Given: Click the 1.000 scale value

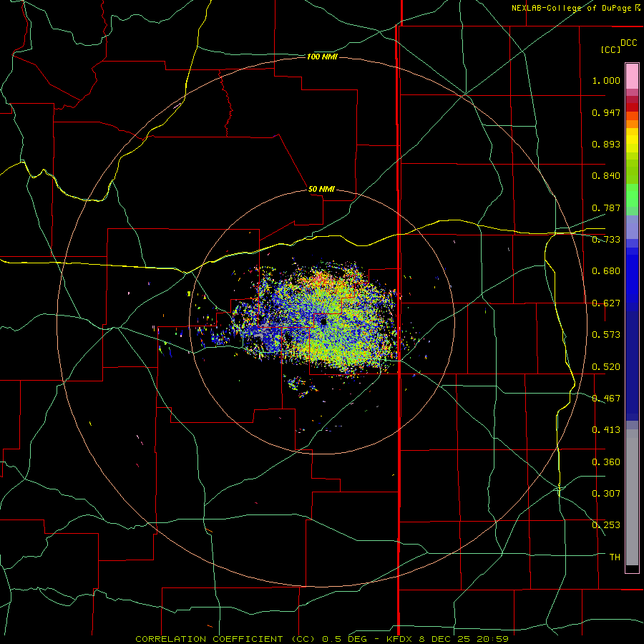Looking at the screenshot, I should [x=606, y=80].
